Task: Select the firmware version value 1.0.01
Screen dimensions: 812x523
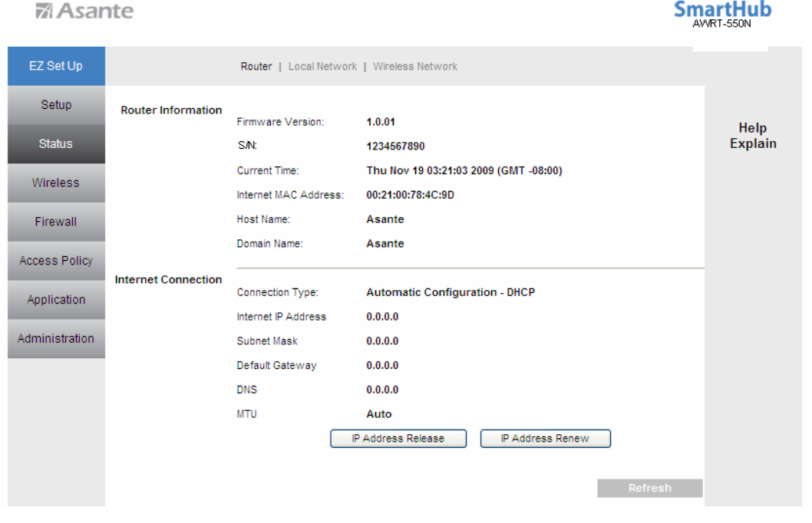Action: point(381,122)
